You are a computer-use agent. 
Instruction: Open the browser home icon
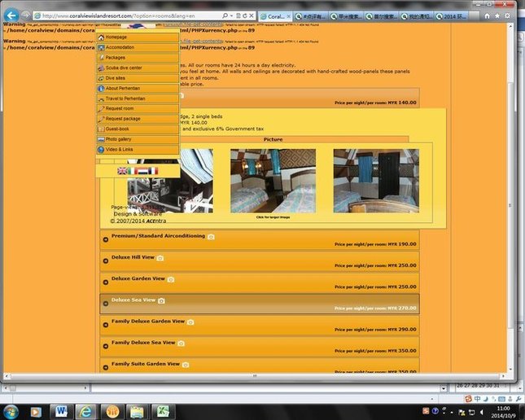[x=488, y=16]
